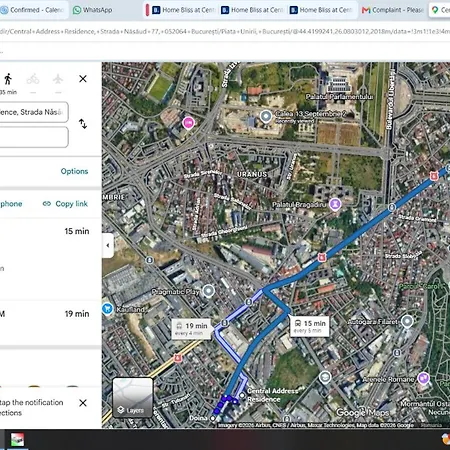
Task: Switch to the WhatsApp tab
Action: 93,10
